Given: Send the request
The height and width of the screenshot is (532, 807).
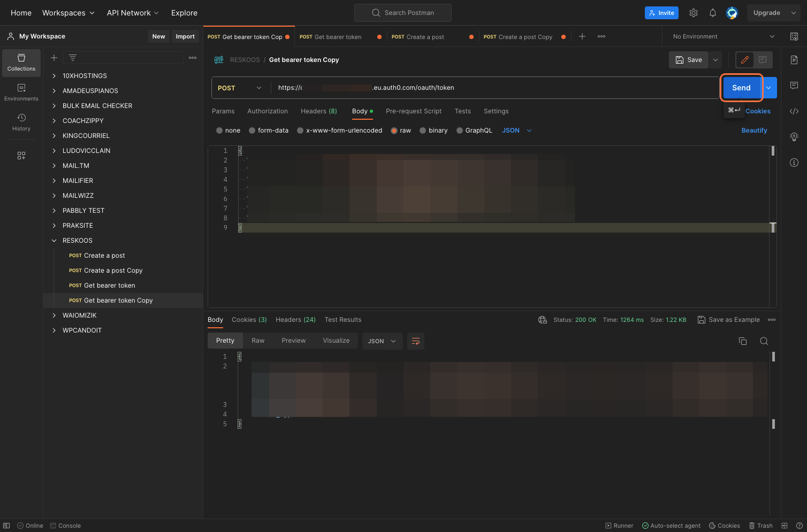Looking at the screenshot, I should [741, 88].
